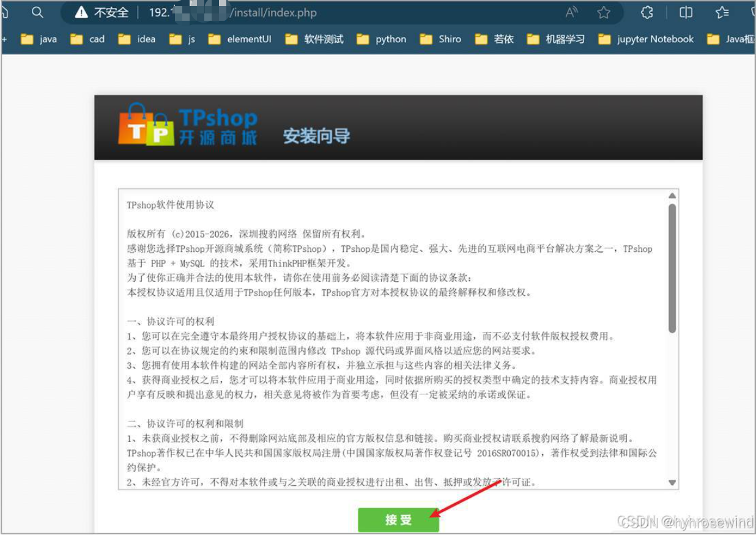Click the split screen icon
The image size is (756, 535).
[x=686, y=12]
